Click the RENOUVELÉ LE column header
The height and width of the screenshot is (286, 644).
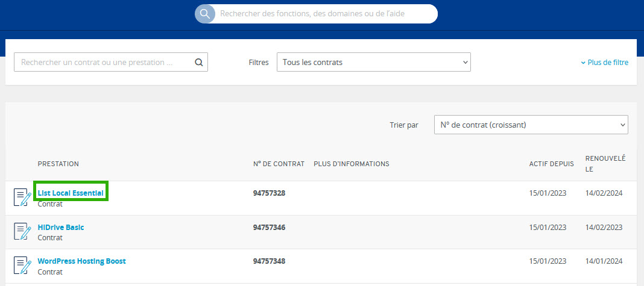(605, 164)
